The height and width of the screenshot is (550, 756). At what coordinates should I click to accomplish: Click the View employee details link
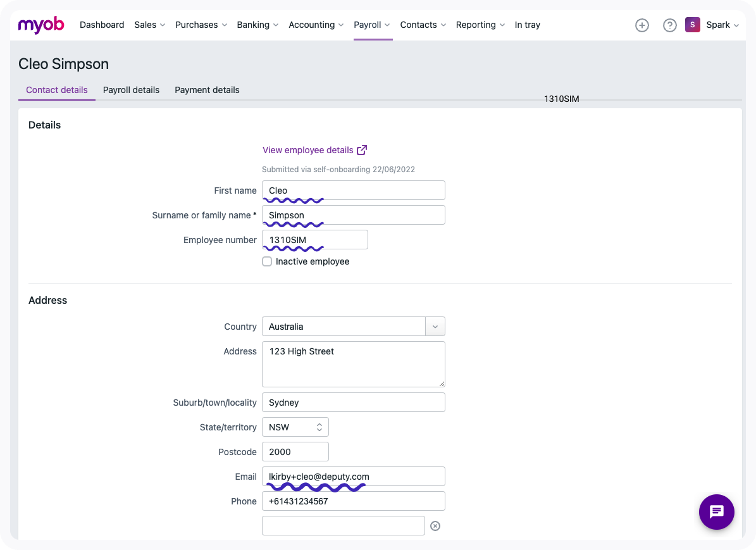pos(309,150)
